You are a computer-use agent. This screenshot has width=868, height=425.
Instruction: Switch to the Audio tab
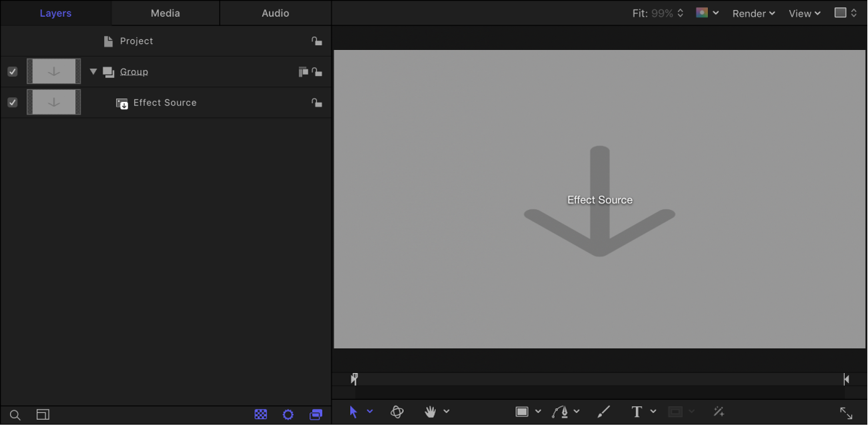coord(275,12)
